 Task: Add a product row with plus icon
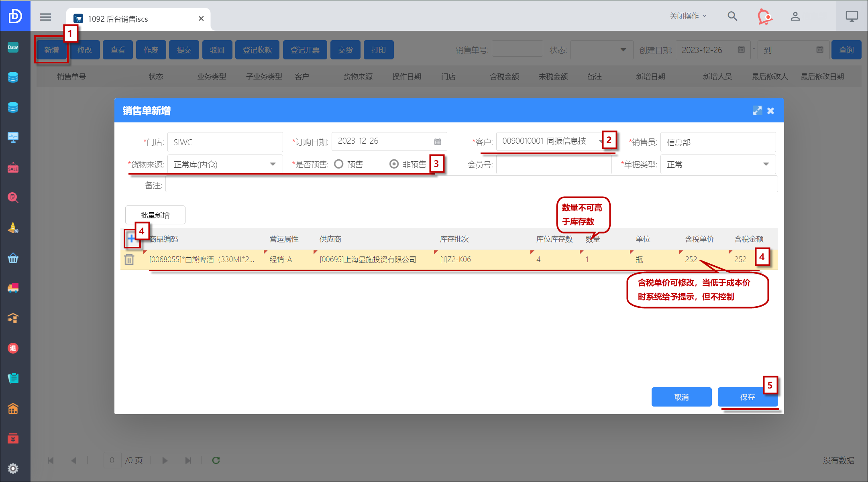(131, 239)
